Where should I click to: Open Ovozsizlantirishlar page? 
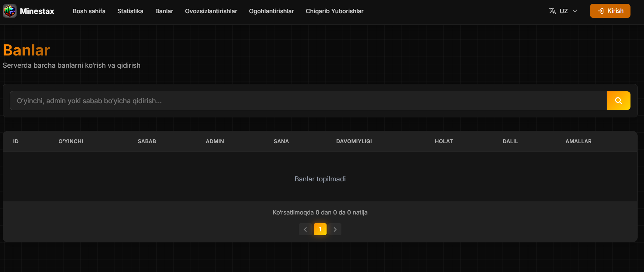click(x=211, y=11)
